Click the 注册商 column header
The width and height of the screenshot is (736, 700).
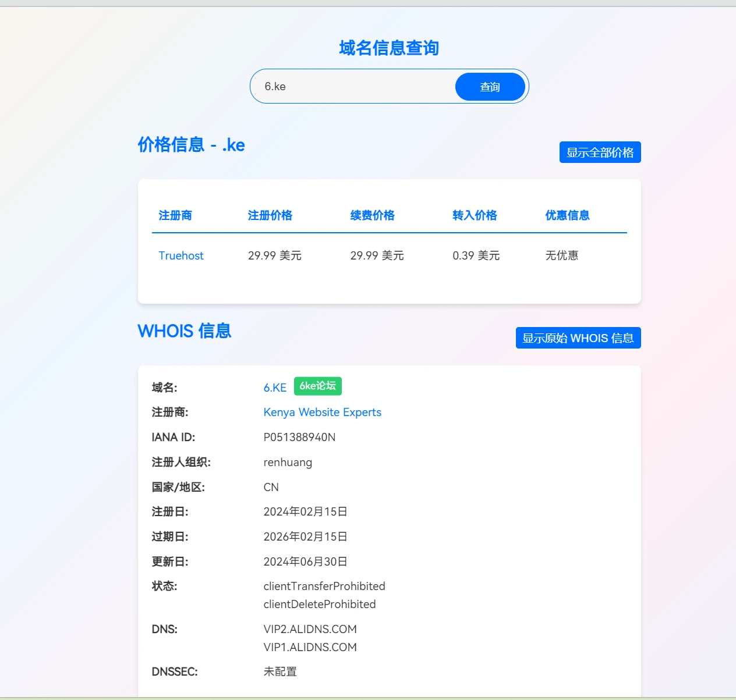point(175,215)
